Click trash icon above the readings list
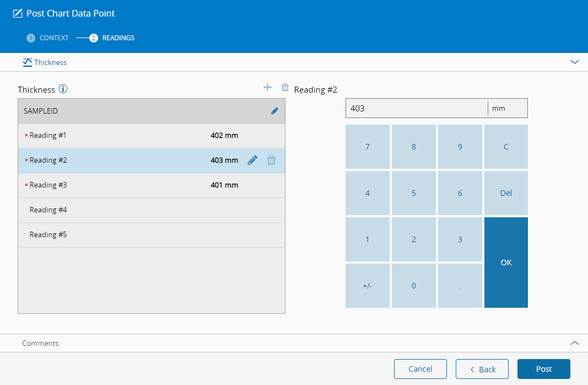Screen dimensions: 588x385 click(285, 87)
